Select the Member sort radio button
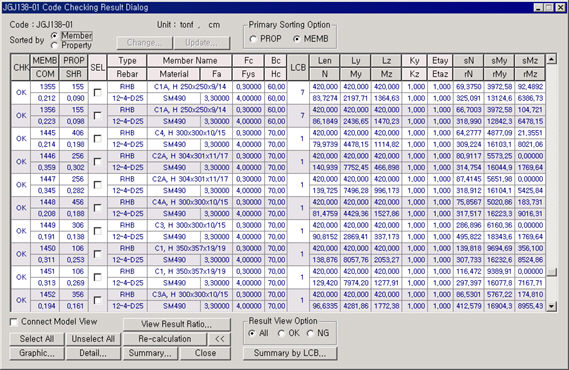 (54, 36)
